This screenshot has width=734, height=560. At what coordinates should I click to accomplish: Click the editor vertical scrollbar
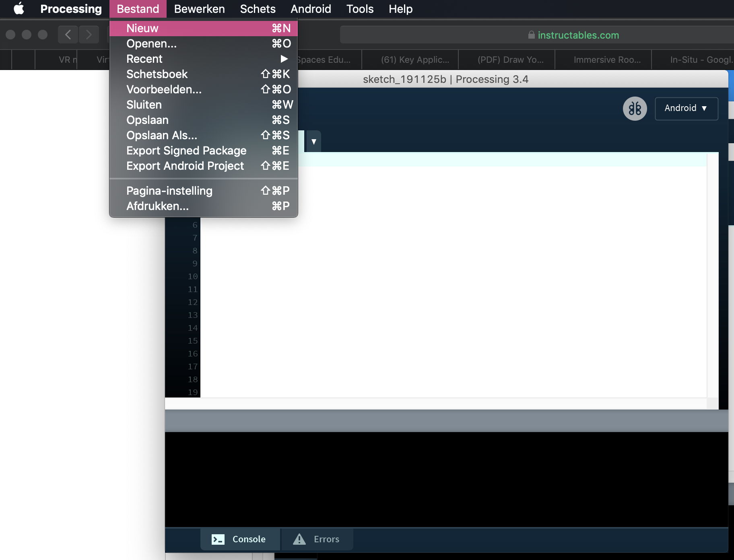713,275
